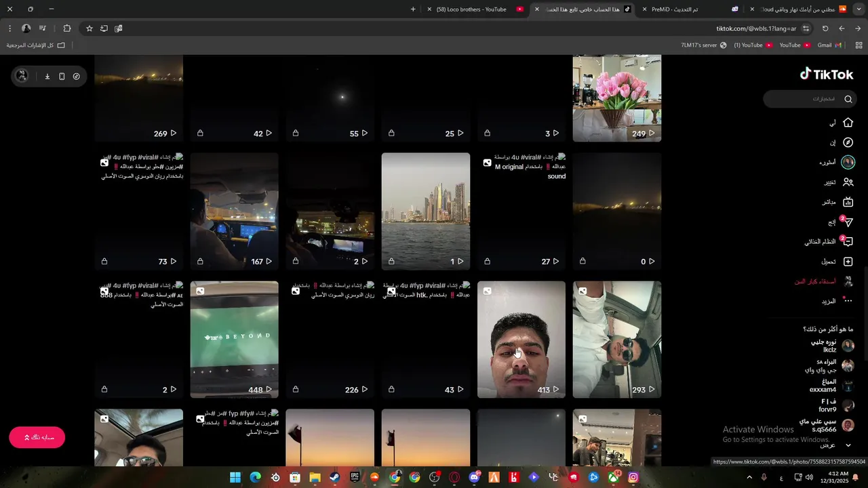Viewport: 868px width, 488px height.
Task: Reload the TikTok page
Action: point(825,28)
